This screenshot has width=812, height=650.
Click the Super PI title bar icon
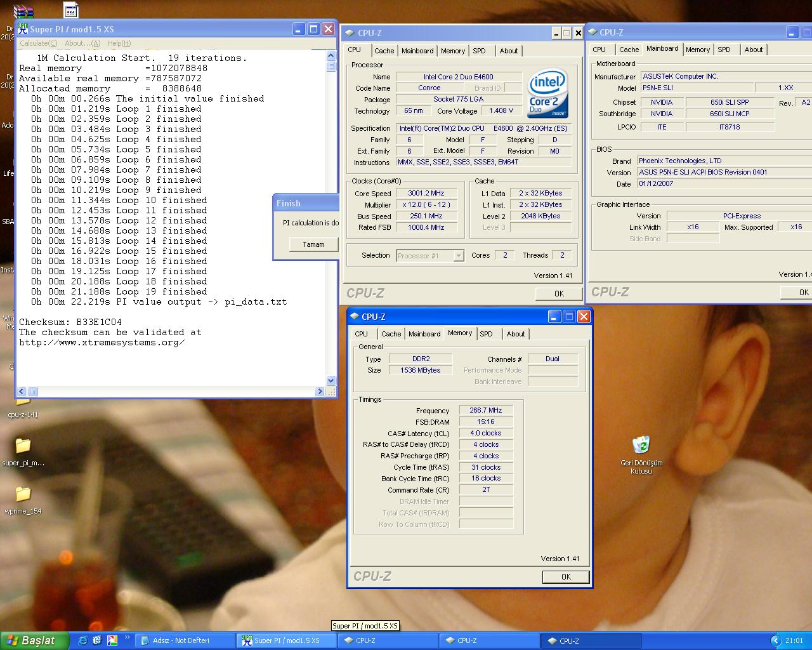(x=22, y=29)
